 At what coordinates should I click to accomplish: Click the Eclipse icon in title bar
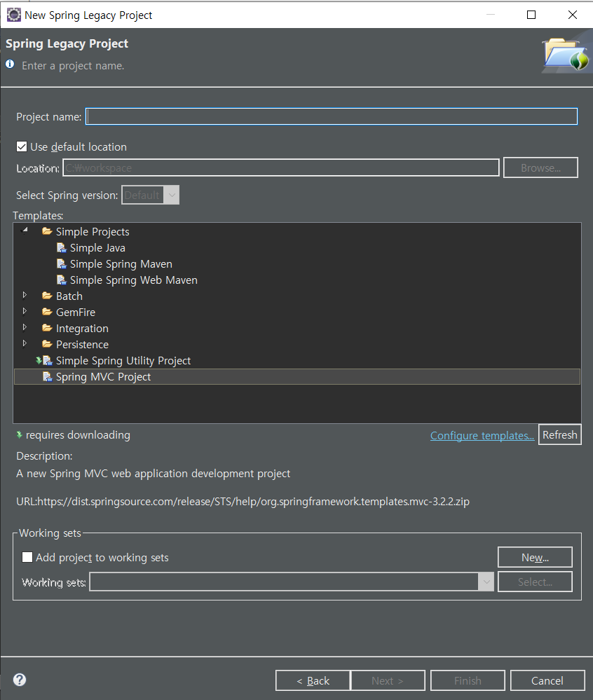[14, 15]
